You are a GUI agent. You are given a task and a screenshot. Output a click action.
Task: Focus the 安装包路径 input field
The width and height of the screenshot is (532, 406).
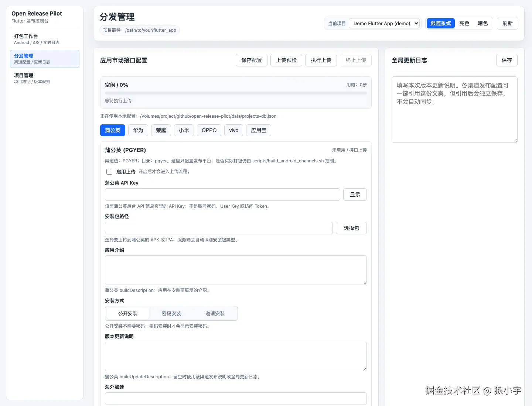[x=219, y=228]
